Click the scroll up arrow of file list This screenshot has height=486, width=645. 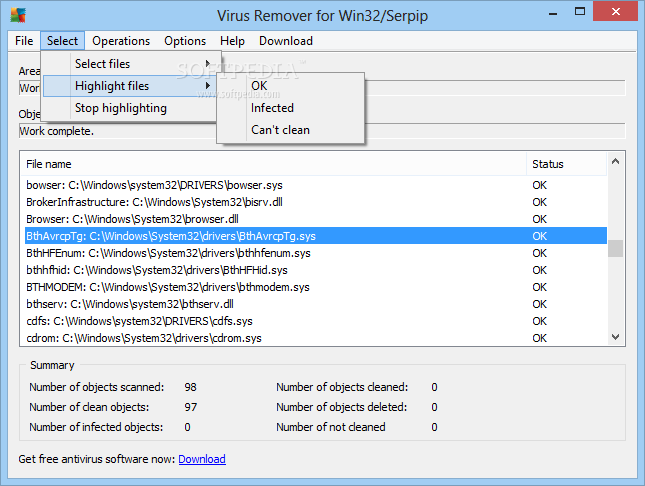(x=615, y=161)
